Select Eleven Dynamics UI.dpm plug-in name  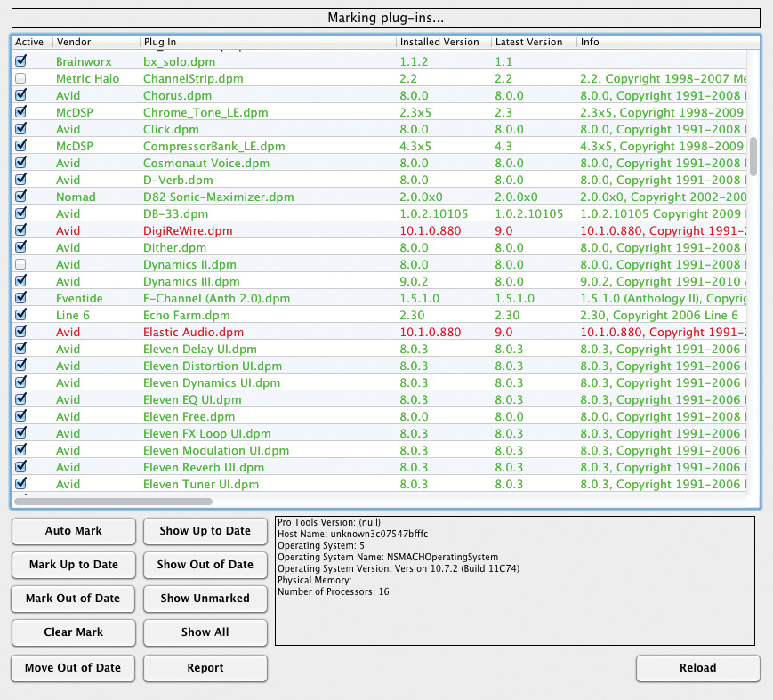coord(212,382)
